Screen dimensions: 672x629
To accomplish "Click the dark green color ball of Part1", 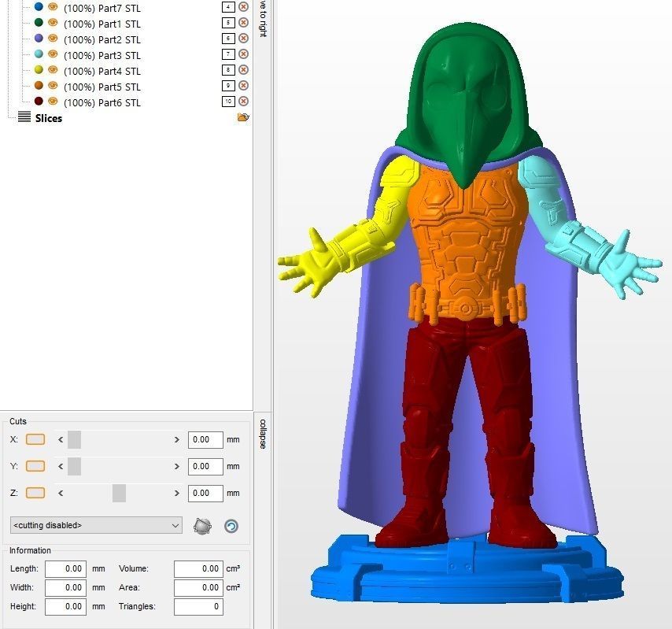I will (x=39, y=22).
